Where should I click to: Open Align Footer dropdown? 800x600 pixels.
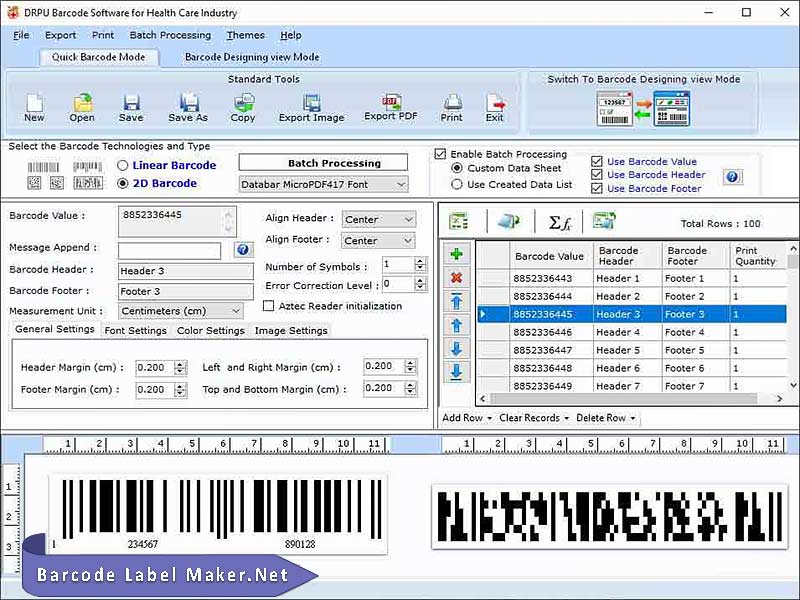point(378,240)
